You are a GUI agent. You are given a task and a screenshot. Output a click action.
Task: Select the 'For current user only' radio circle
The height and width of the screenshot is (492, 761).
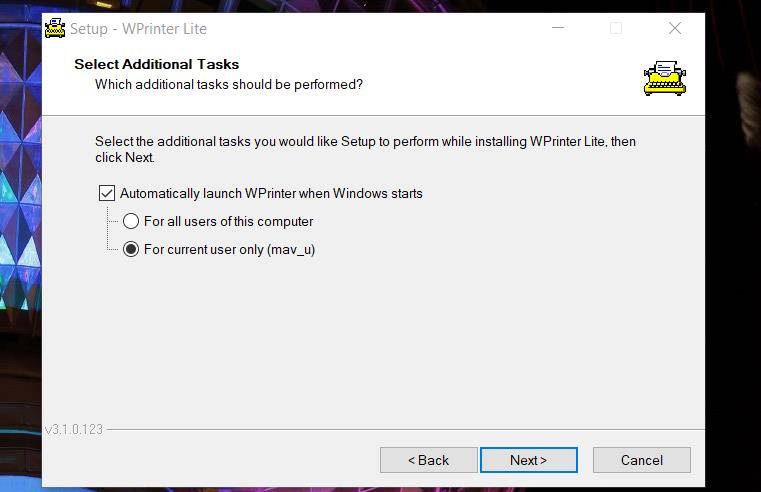point(131,249)
